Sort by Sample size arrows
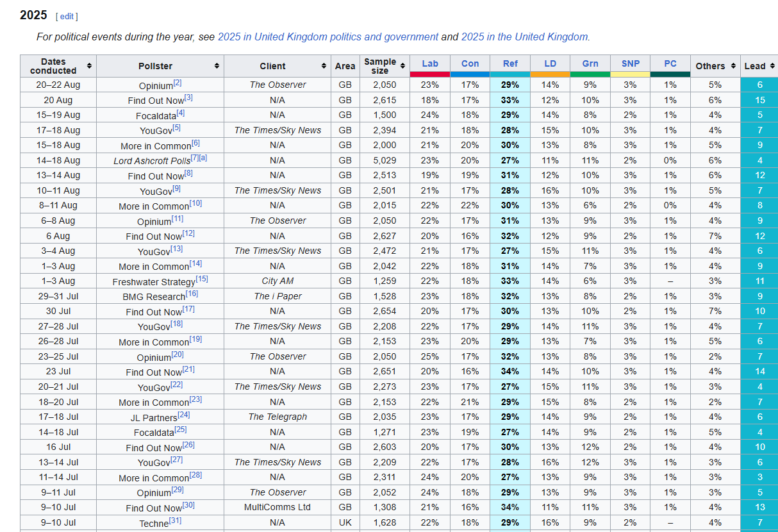Screen dimensions: 778x532 pos(402,66)
